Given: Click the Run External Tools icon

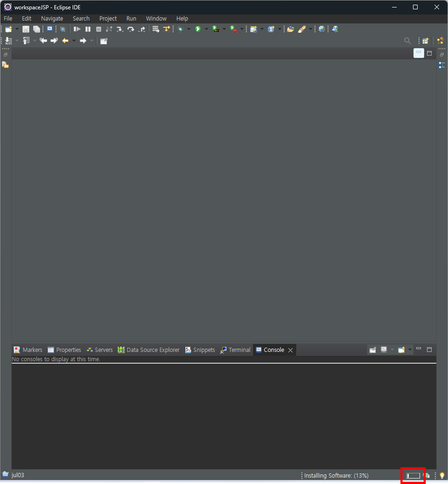Looking at the screenshot, I should [234, 29].
